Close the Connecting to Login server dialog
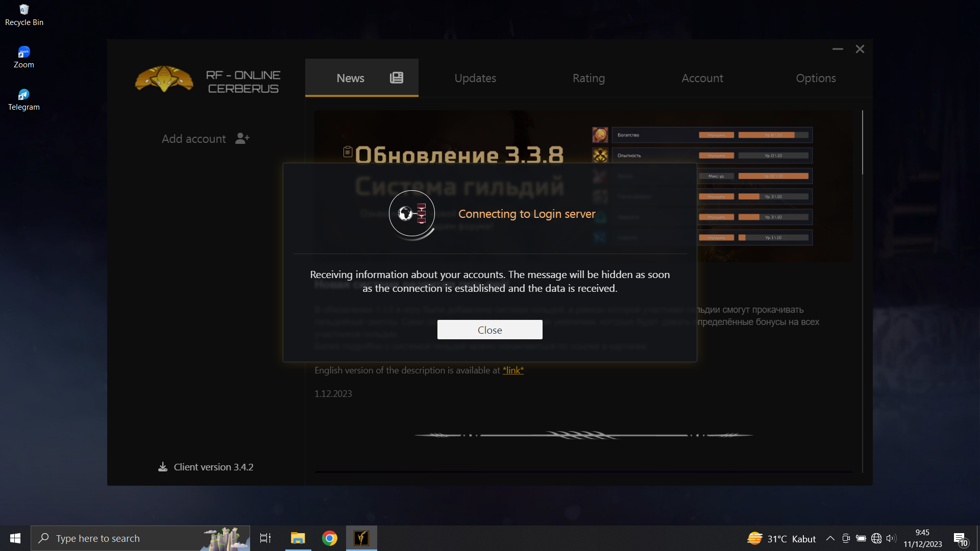 click(489, 330)
